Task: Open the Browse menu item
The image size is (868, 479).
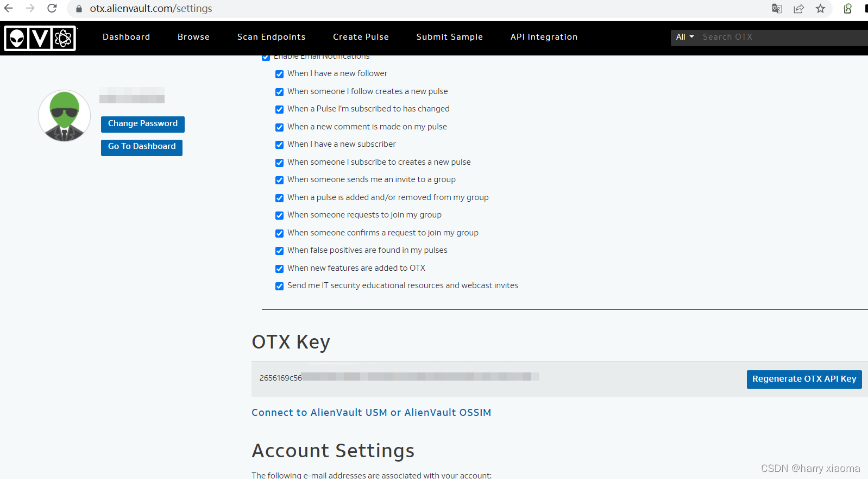Action: pos(193,37)
